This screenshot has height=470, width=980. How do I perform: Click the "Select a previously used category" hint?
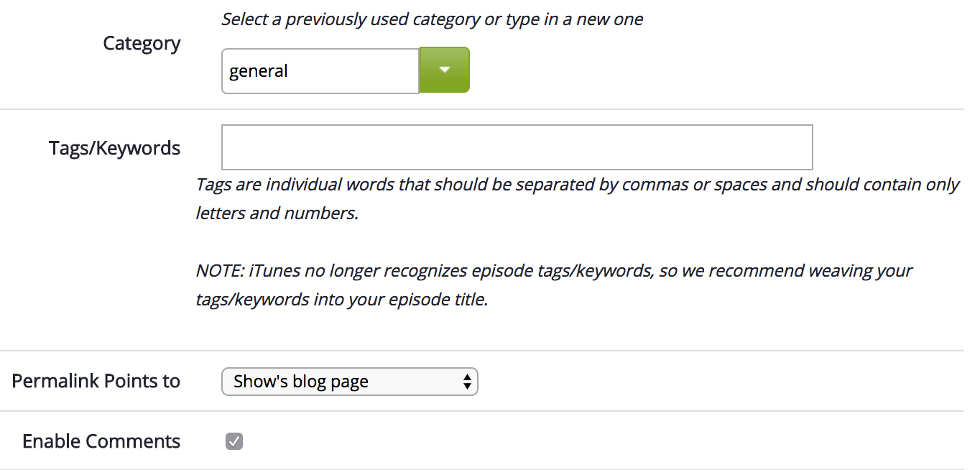pos(432,19)
